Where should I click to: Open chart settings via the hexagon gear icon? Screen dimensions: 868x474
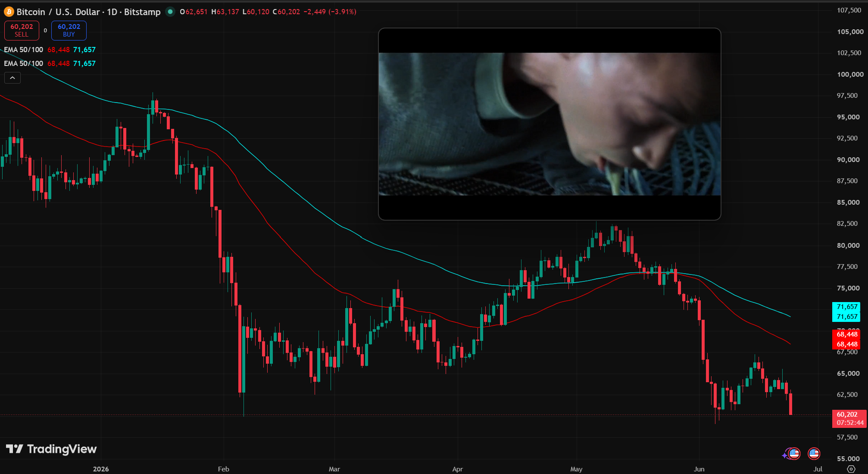pos(851,469)
